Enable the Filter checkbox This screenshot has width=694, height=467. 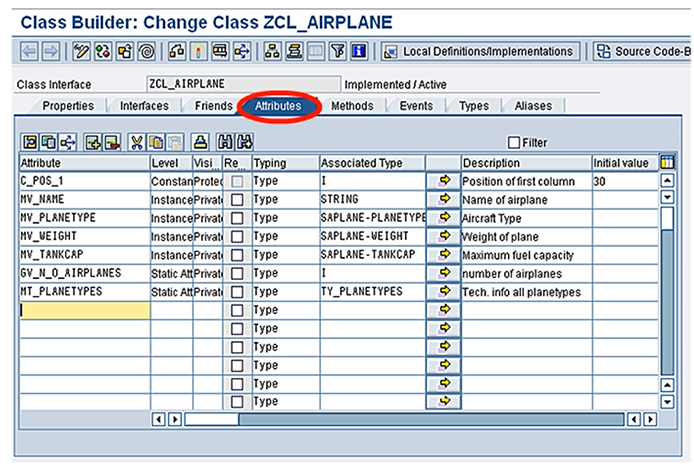point(514,143)
